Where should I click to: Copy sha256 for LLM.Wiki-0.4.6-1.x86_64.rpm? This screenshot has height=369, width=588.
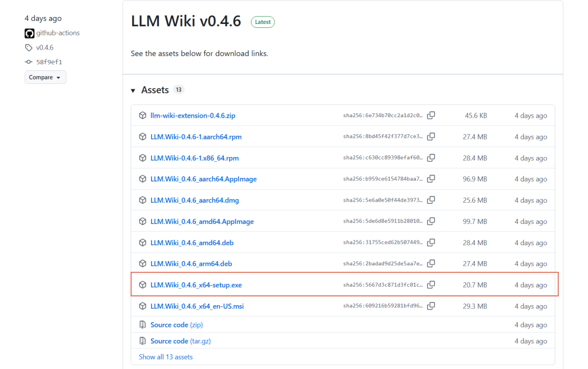click(x=431, y=158)
